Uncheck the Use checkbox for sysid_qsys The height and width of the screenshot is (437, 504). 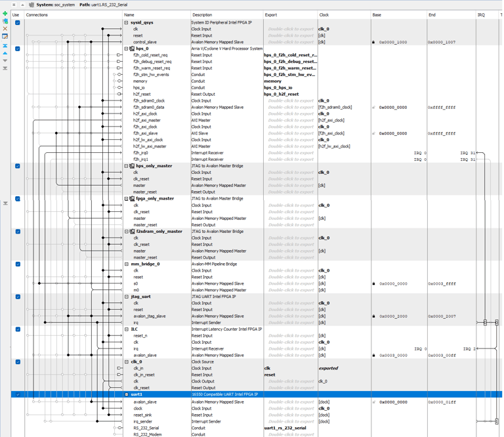coord(18,22)
